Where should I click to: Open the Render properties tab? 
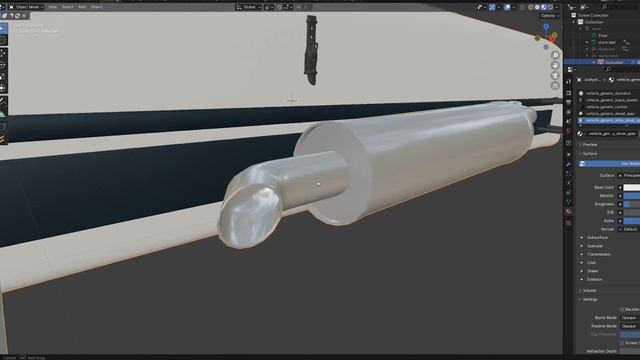tap(569, 93)
